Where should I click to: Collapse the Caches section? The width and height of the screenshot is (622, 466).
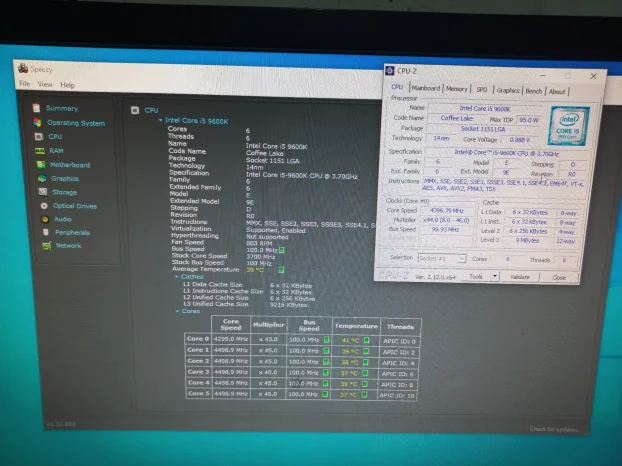pyautogui.click(x=177, y=276)
